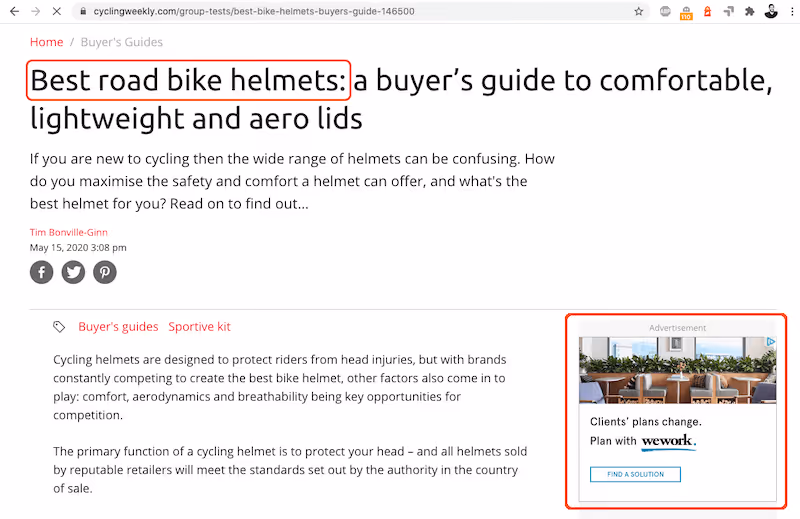Click the AdChoices icon on the ad
The width and height of the screenshot is (800, 519).
(771, 341)
